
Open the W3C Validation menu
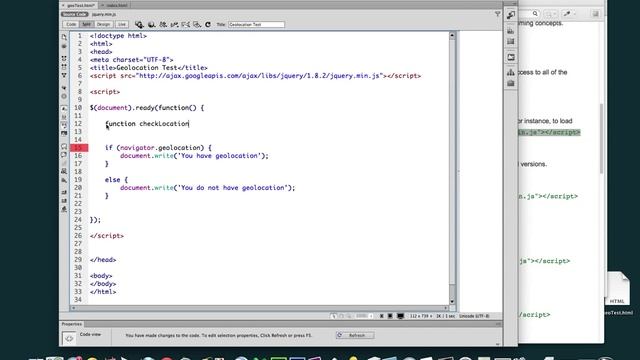[x=174, y=24]
